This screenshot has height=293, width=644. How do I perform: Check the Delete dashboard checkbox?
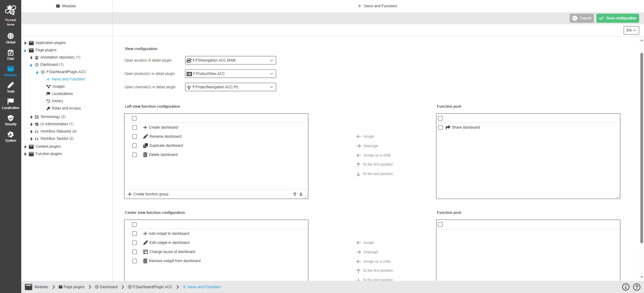click(x=134, y=155)
